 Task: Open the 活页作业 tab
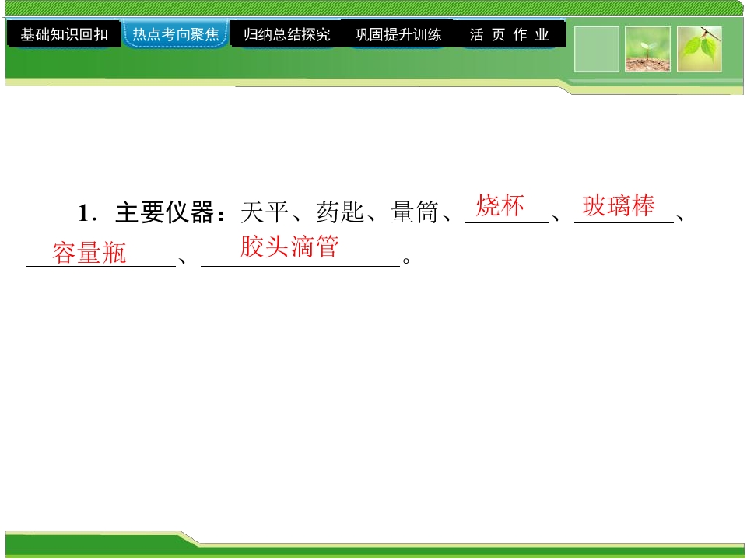click(509, 34)
